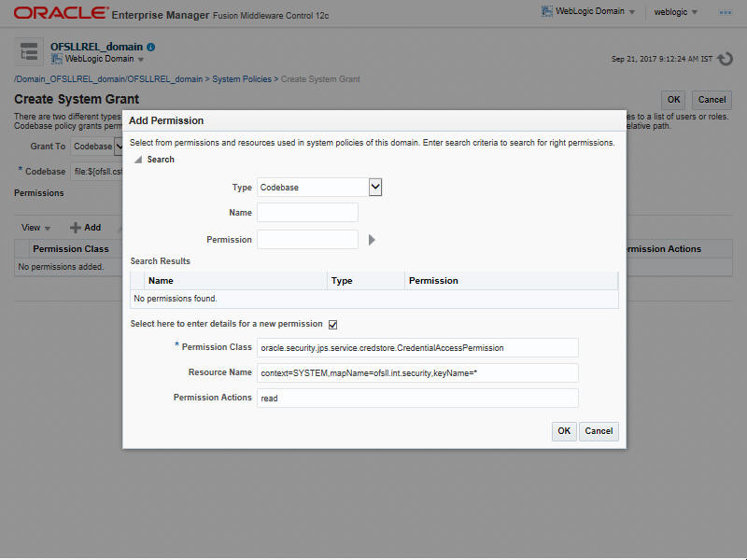
Task: Click OK in the Add Permission dialog
Action: pyautogui.click(x=564, y=431)
